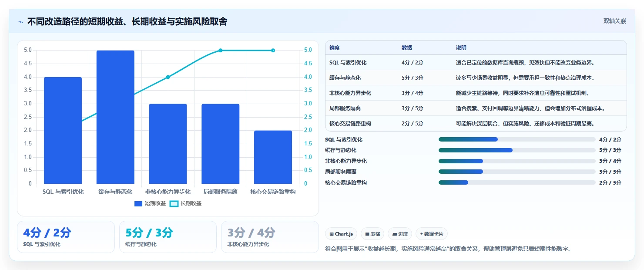The image size is (644, 270).
Task: Click the lightning icon beside the panel title
Action: [20, 21]
